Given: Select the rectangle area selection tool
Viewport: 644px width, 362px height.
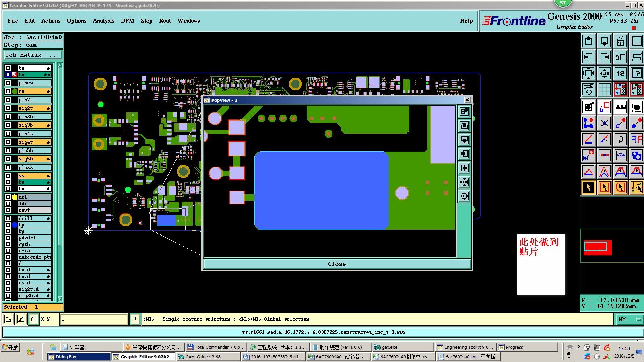Looking at the screenshot, I should click(x=605, y=187).
